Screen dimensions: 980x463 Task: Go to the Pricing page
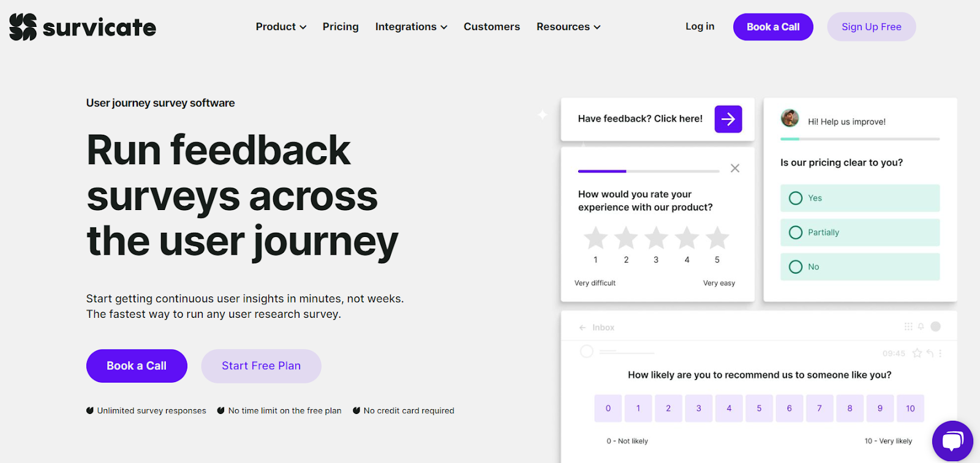340,26
